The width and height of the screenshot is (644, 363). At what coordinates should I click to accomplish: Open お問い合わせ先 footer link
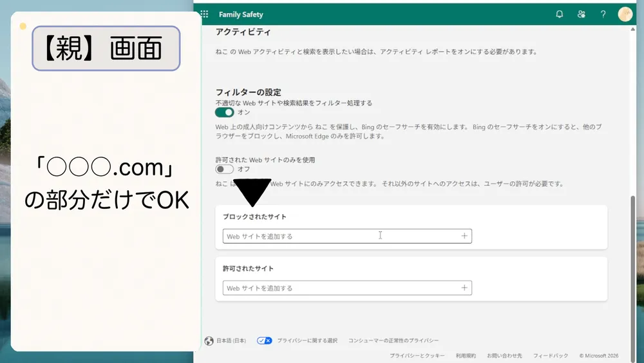(x=504, y=356)
